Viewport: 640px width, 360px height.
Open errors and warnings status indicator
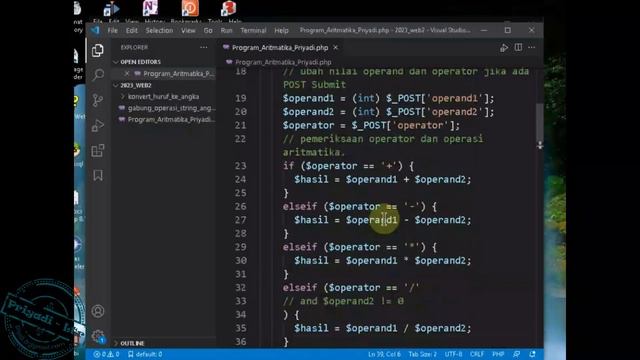point(106,354)
